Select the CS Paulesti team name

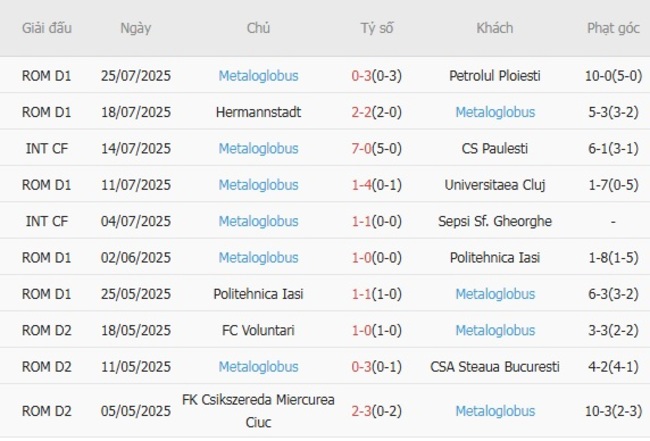[495, 148]
